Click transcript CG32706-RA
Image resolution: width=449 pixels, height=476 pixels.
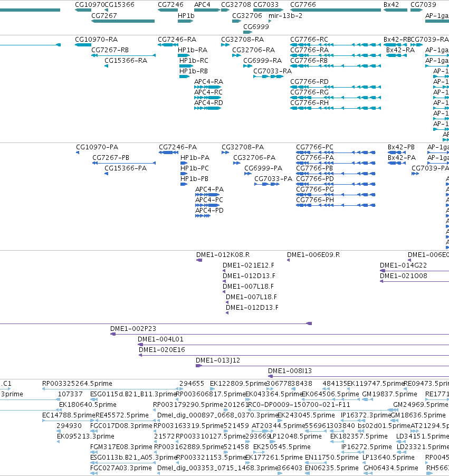pyautogui.click(x=253, y=50)
